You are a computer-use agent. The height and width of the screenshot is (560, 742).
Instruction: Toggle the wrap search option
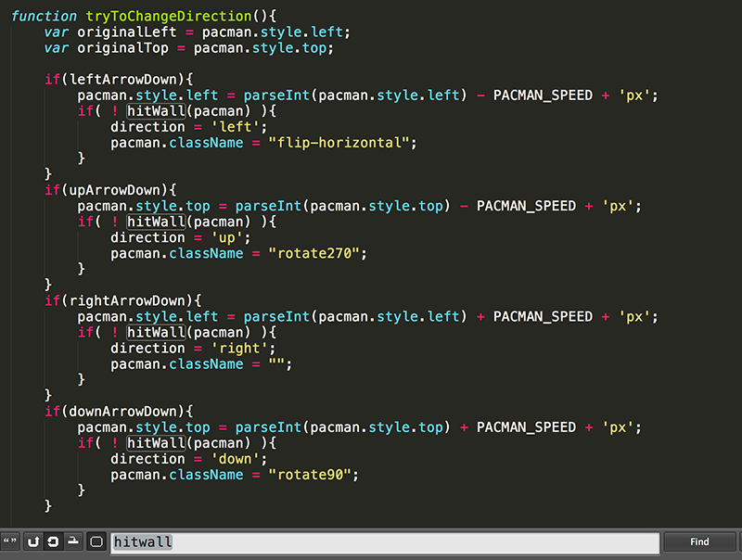pyautogui.click(x=53, y=541)
